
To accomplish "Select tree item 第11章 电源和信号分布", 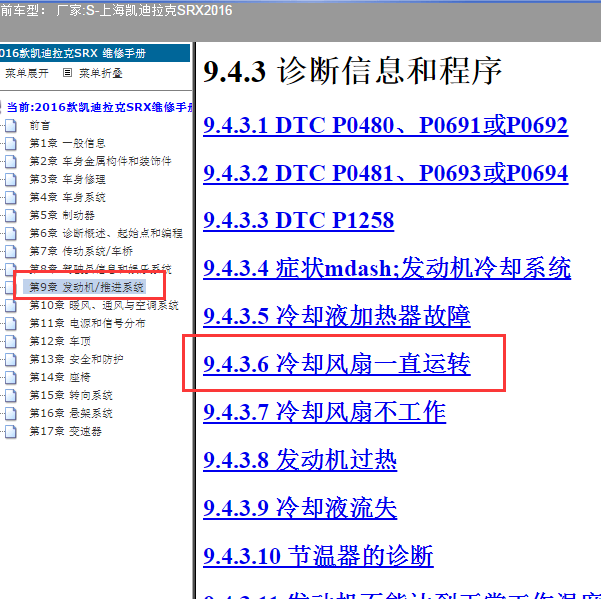I will coord(87,323).
